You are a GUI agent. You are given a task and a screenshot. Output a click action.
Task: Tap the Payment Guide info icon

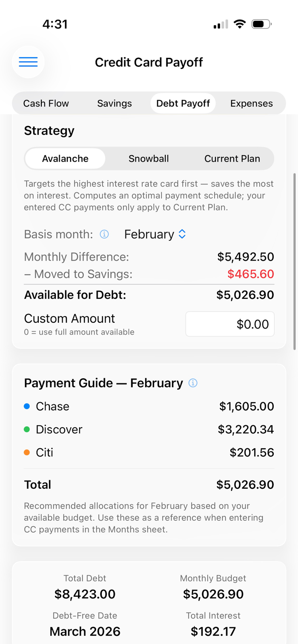(x=193, y=383)
